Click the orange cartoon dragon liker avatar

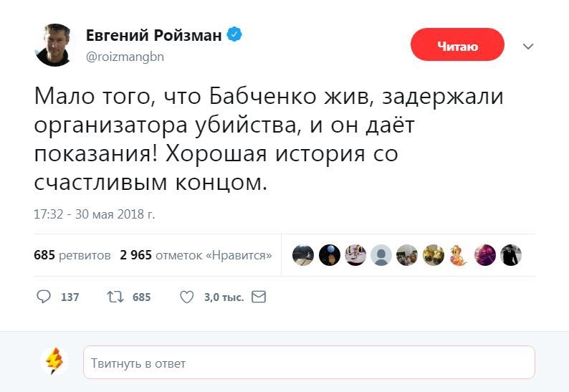coord(459,255)
